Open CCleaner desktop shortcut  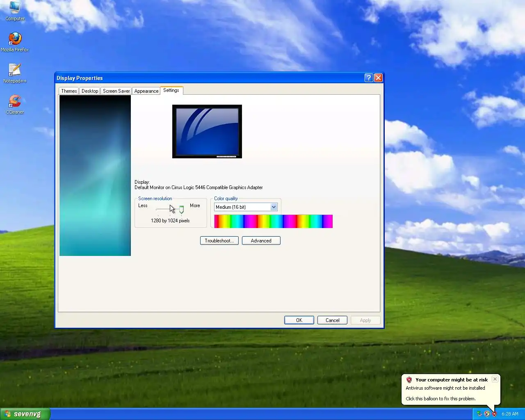(x=15, y=105)
